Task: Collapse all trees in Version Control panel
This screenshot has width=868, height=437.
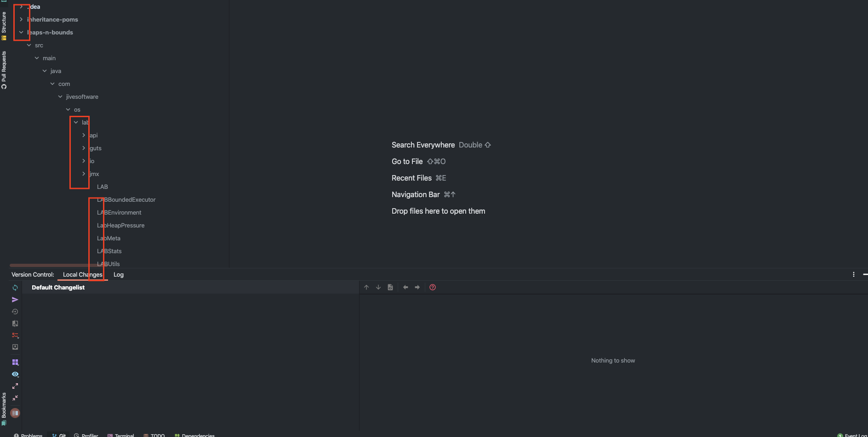Action: (x=15, y=398)
